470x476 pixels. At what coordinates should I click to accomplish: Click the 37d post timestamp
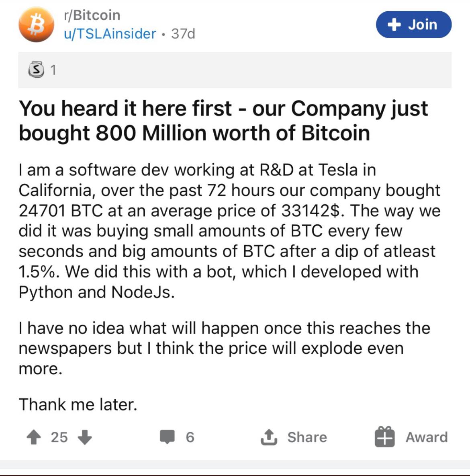(183, 33)
